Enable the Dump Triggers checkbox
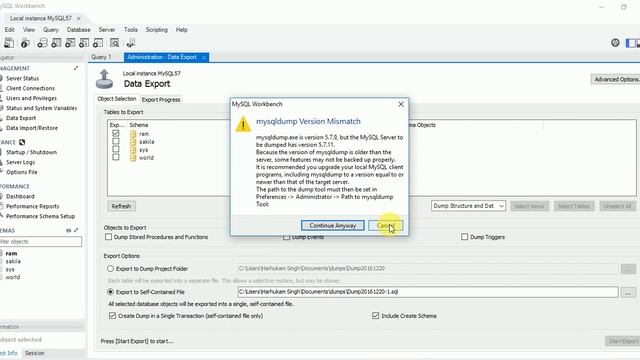Viewport: 640px width, 360px height. click(464, 237)
